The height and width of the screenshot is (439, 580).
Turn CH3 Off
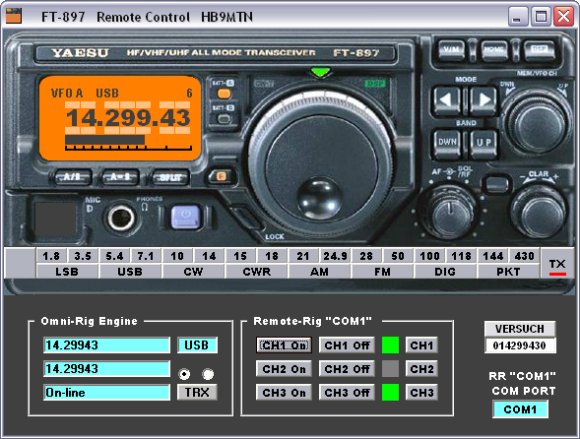click(x=347, y=392)
